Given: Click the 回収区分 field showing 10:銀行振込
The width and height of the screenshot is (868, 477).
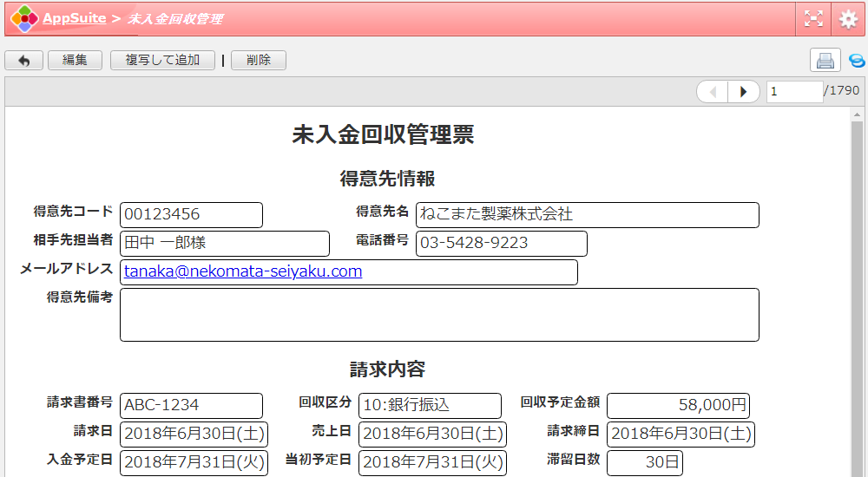Looking at the screenshot, I should point(430,405).
